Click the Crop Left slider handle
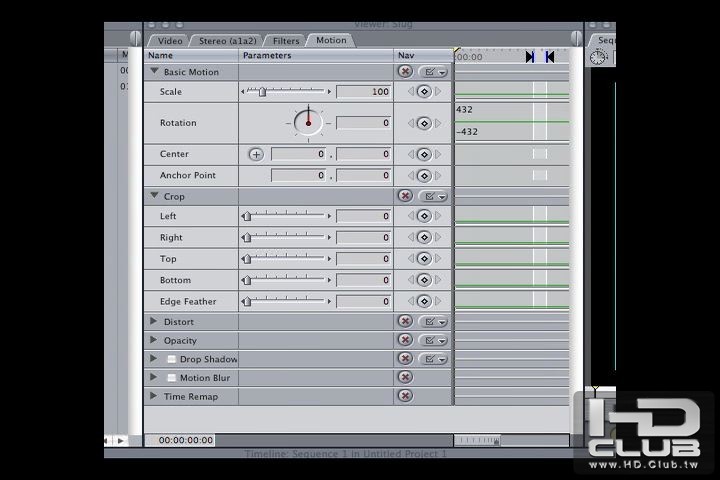The image size is (720, 480). (247, 216)
